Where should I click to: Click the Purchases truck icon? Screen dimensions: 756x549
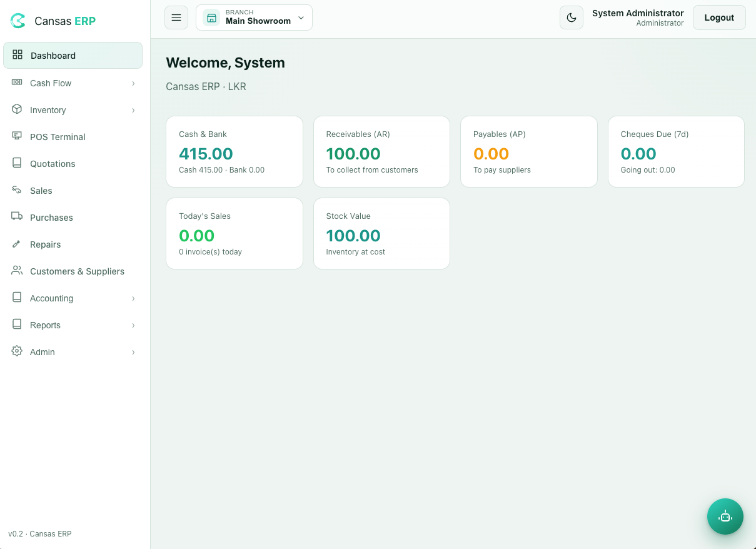tap(17, 217)
